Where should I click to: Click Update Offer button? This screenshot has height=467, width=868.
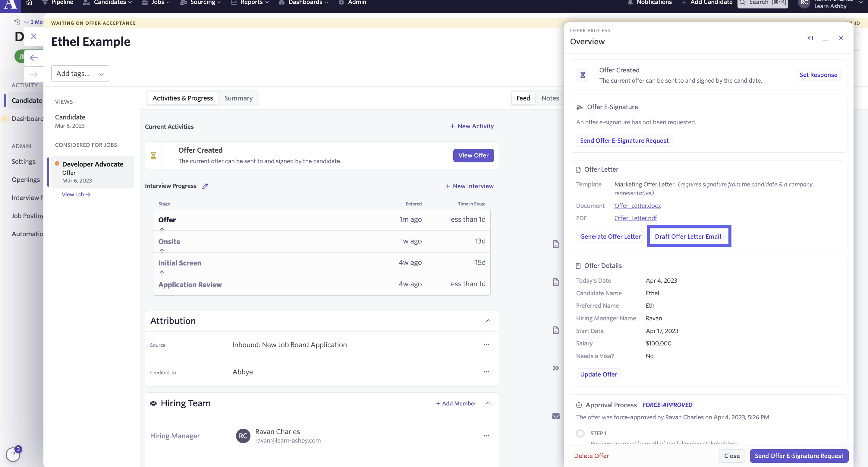(599, 374)
